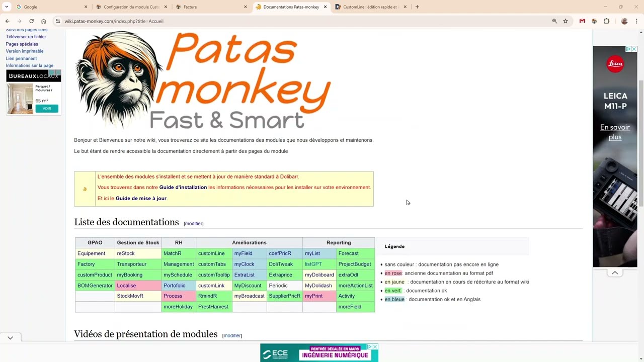Bookmark this page with the star
The height and width of the screenshot is (362, 644).
(566, 21)
